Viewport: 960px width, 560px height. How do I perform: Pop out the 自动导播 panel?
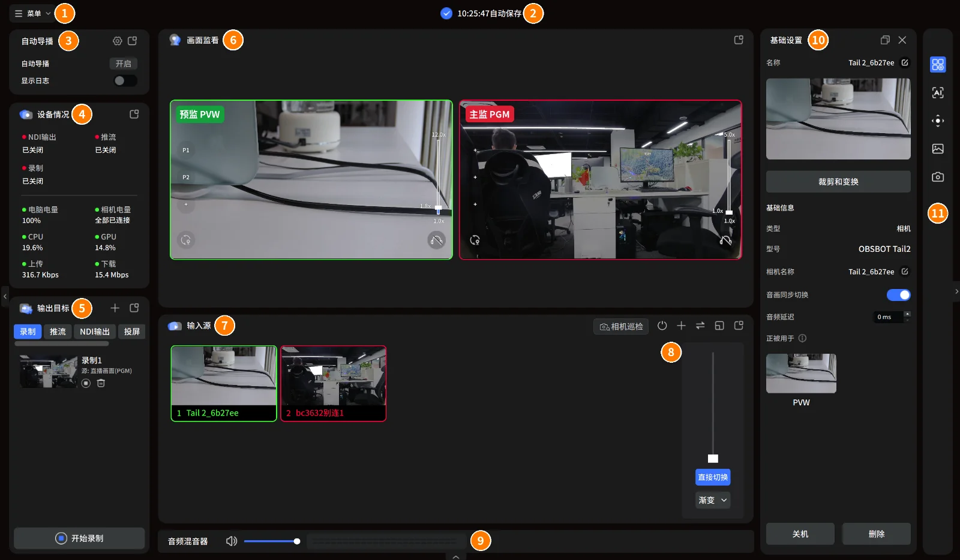[x=133, y=41]
